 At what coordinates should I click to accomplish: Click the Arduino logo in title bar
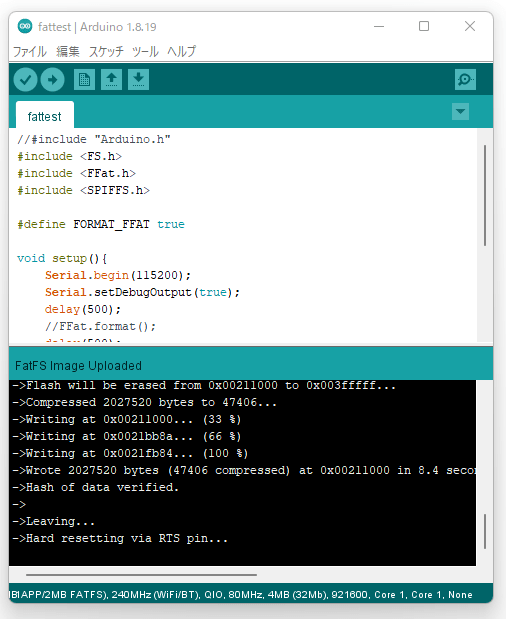point(25,26)
